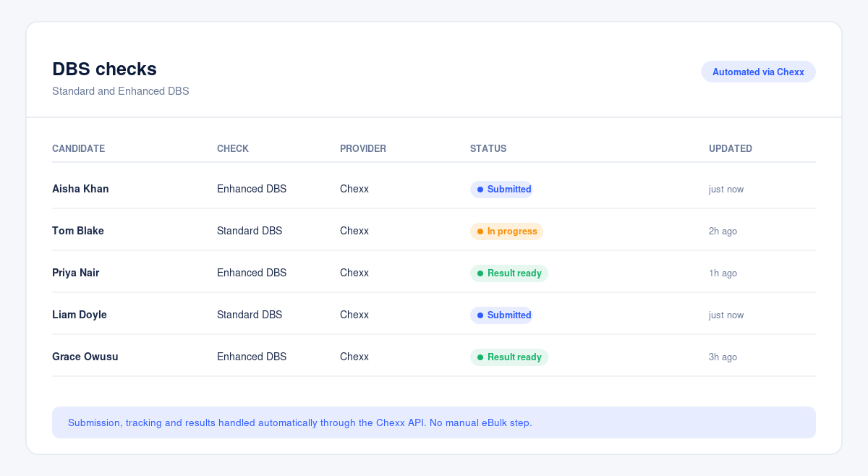Select candidate Liam Doyle
Viewport: 868px width, 476px height.
tap(79, 315)
